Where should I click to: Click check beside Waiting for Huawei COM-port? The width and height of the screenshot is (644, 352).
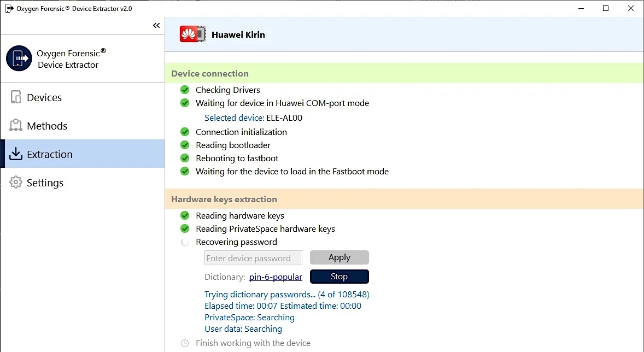[185, 103]
